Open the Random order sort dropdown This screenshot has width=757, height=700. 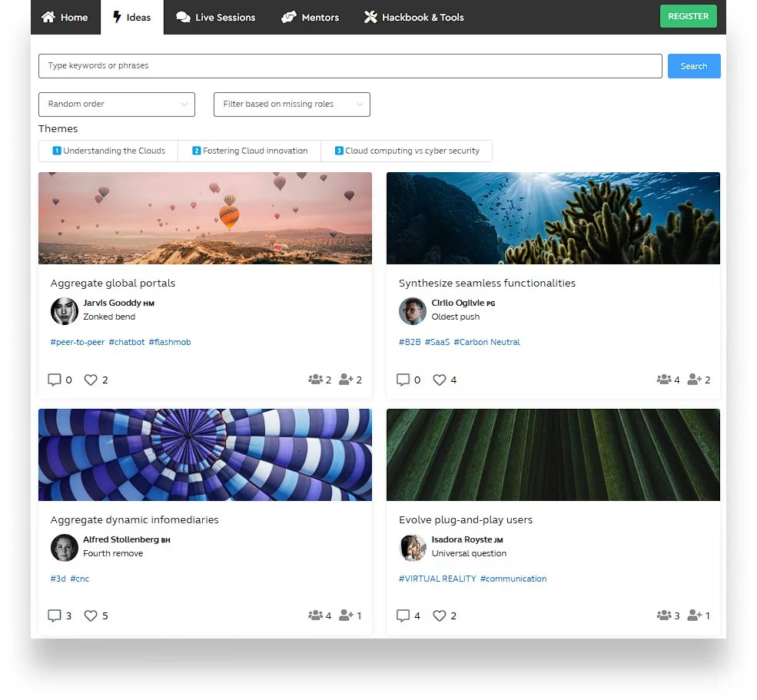point(117,105)
